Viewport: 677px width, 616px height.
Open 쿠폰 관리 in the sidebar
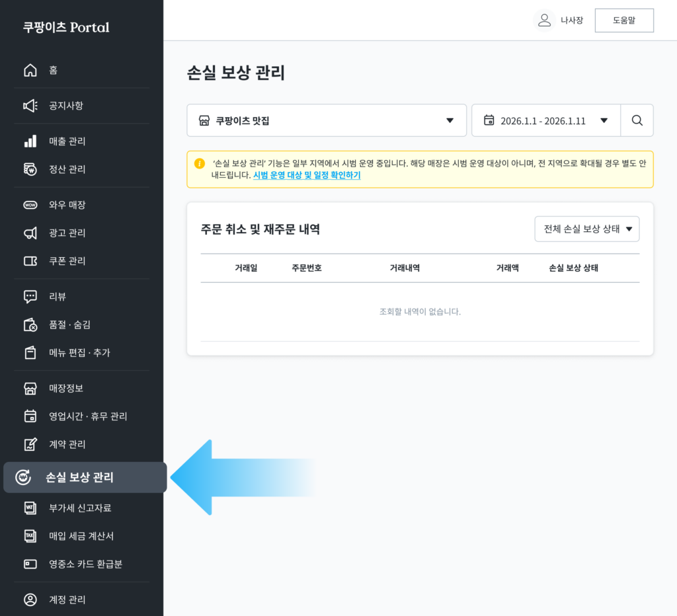67,261
